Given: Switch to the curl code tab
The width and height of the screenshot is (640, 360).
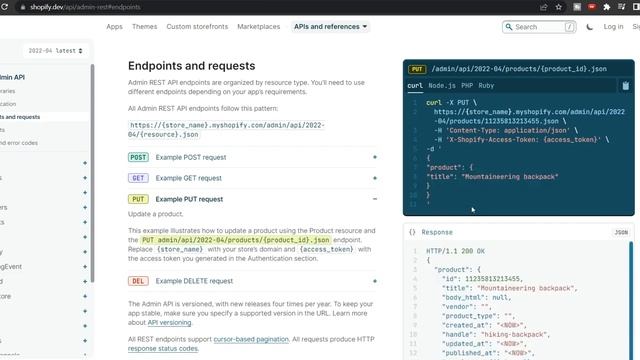Looking at the screenshot, I should tap(415, 86).
